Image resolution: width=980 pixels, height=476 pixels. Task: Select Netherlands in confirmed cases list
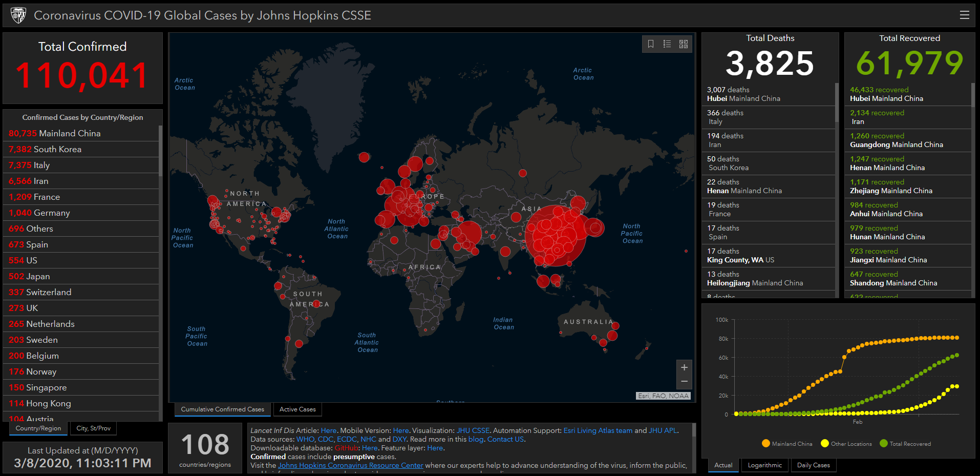(x=82, y=324)
